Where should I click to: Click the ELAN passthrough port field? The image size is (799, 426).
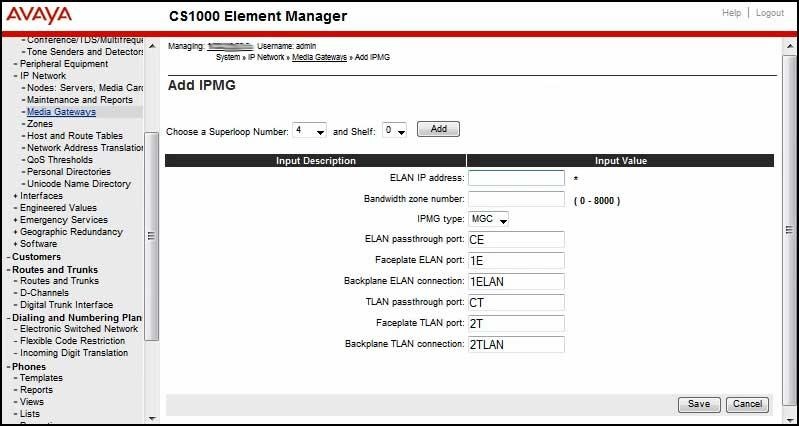point(516,239)
